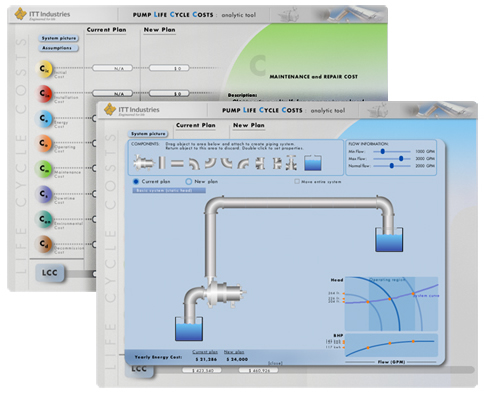Click the Operating region label on chart
This screenshot has width=484, height=394.
(x=387, y=280)
